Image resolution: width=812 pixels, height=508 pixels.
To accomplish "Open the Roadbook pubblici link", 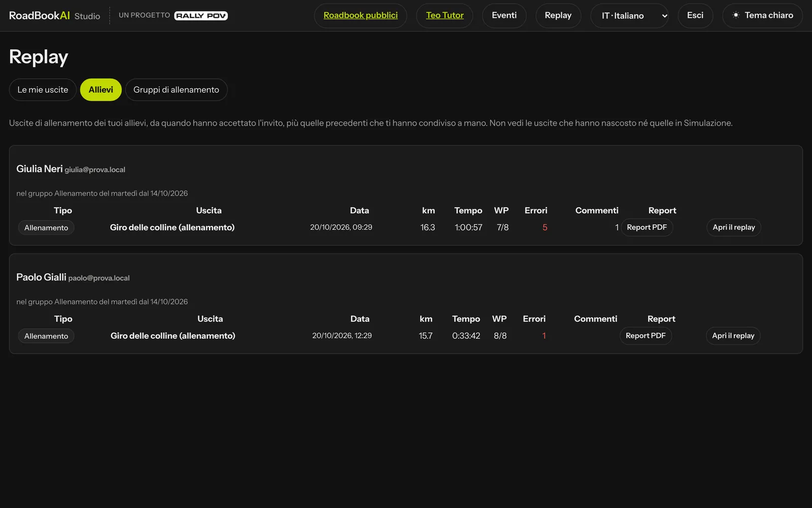I will pyautogui.click(x=360, y=16).
